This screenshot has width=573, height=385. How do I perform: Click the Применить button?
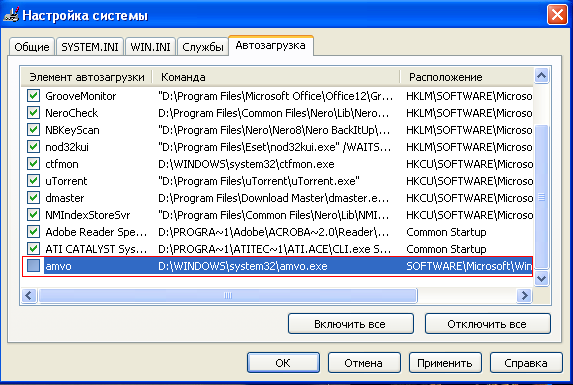445,363
